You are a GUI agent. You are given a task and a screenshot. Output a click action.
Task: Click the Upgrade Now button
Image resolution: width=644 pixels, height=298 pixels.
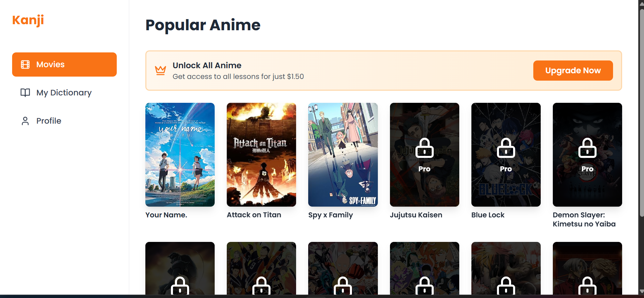(x=573, y=71)
